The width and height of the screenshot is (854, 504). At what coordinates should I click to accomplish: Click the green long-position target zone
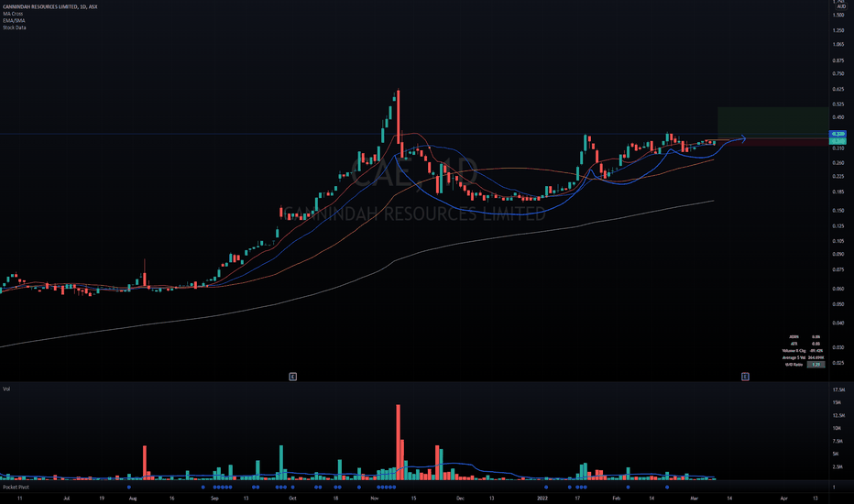pos(773,122)
